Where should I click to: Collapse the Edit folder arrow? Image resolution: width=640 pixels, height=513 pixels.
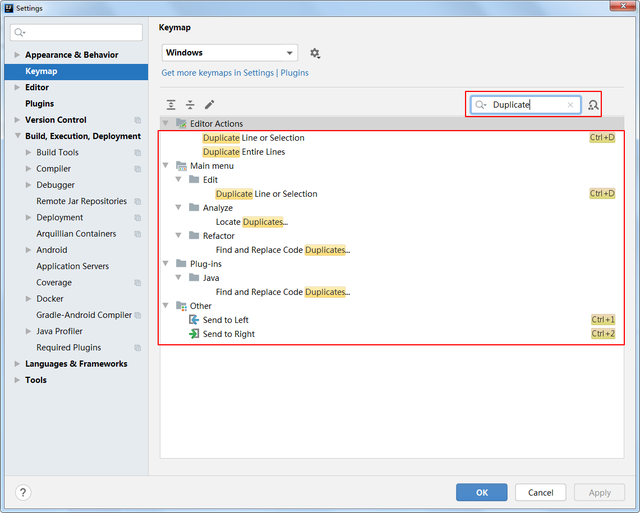point(178,179)
